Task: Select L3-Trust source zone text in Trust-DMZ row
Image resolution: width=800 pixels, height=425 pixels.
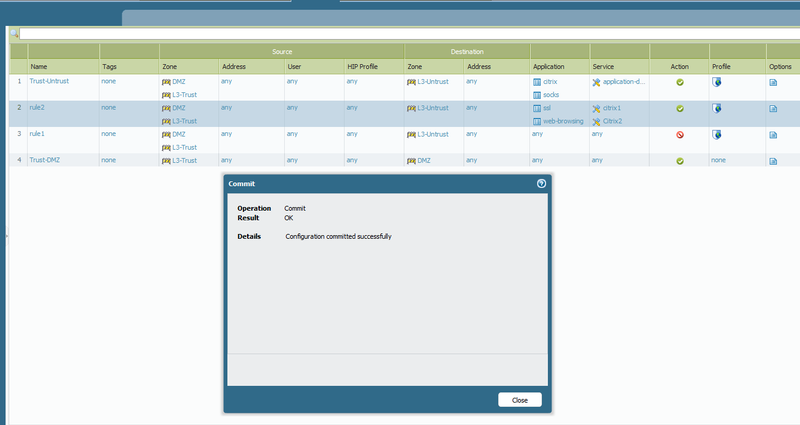Action: (x=184, y=160)
